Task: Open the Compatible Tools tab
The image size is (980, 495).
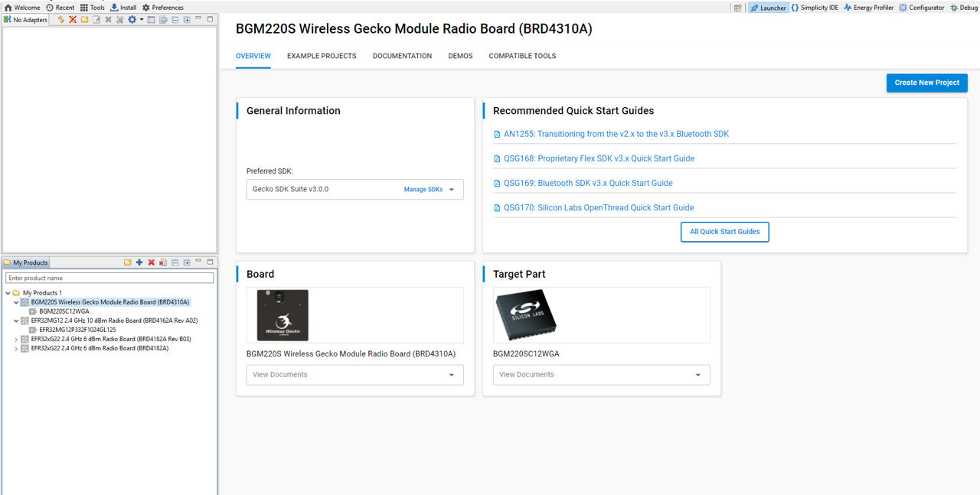Action: [522, 56]
